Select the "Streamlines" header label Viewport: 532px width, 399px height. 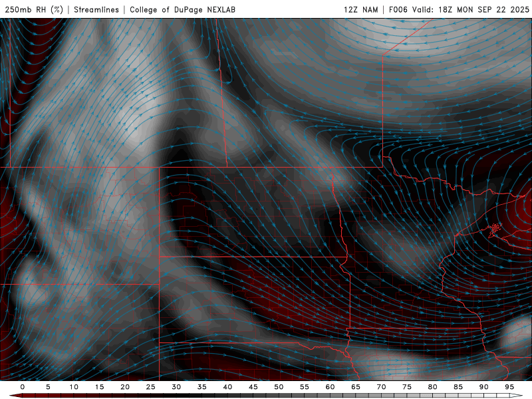[96, 9]
